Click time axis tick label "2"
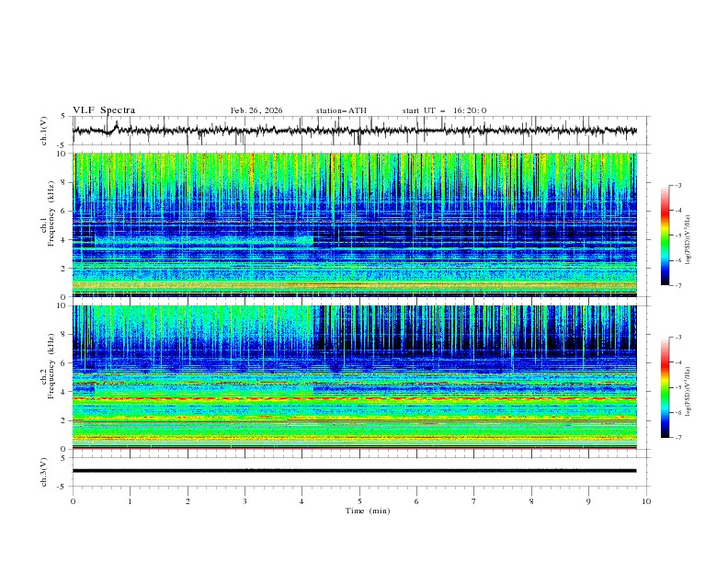The width and height of the screenshot is (728, 563). (188, 501)
